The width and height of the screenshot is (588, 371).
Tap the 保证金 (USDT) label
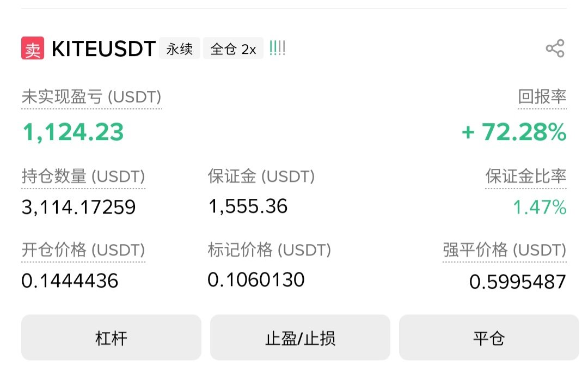tap(261, 177)
